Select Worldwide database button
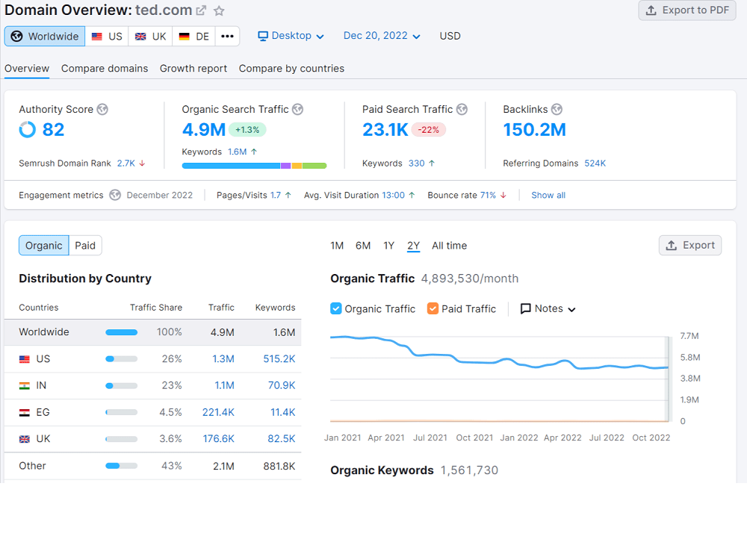Image resolution: width=747 pixels, height=560 pixels. tap(45, 36)
